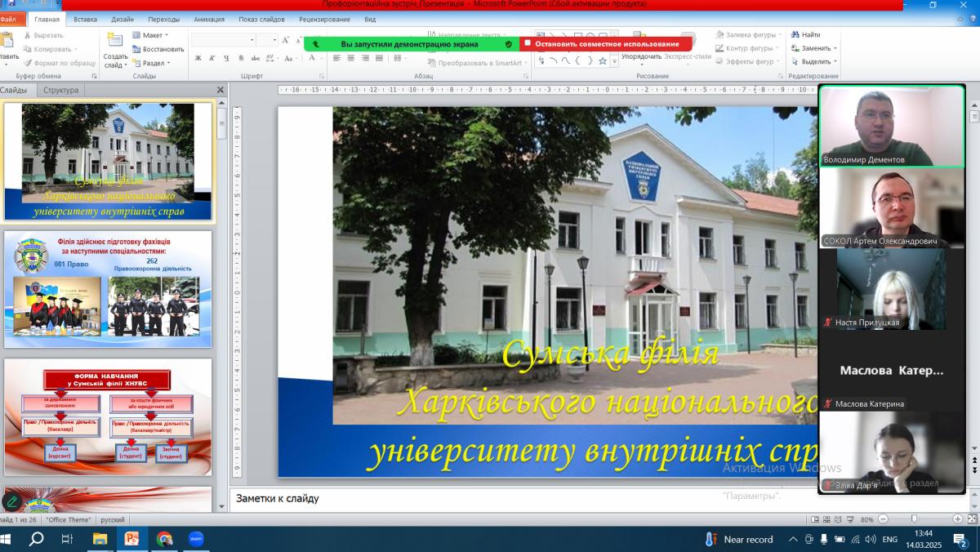Toggle bold (Ж) formatting
Image resolution: width=980 pixels, height=552 pixels.
tap(198, 58)
